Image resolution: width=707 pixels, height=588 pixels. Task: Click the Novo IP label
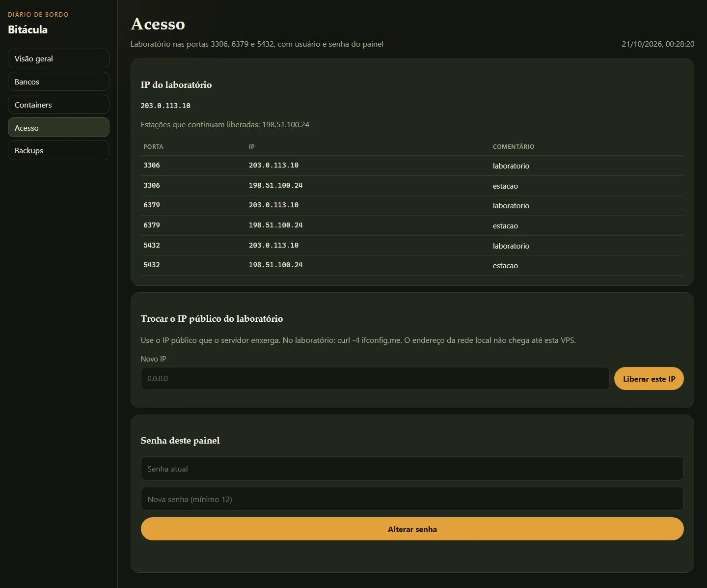click(x=153, y=359)
